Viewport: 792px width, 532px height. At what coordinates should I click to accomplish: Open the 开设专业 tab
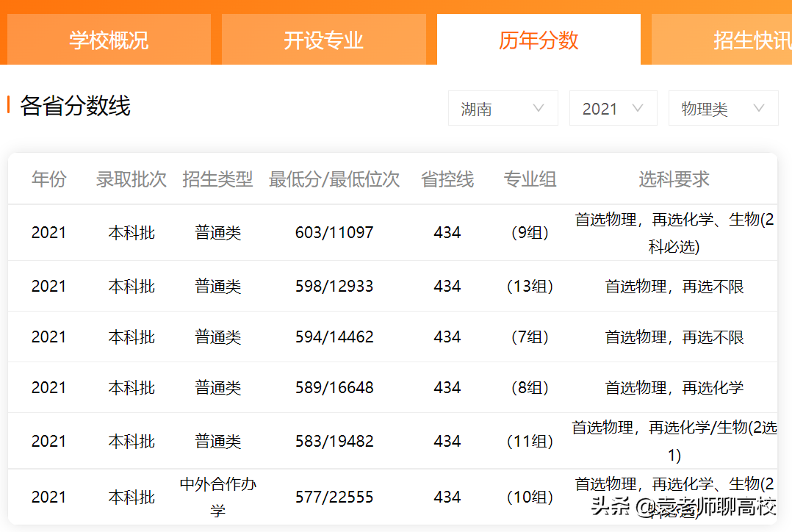(323, 40)
